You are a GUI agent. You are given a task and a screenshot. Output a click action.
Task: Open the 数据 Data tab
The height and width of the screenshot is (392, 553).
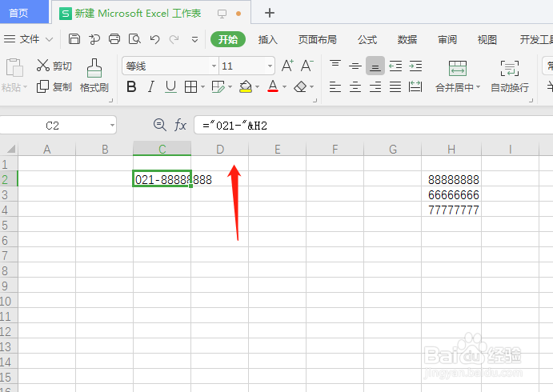[x=407, y=40]
